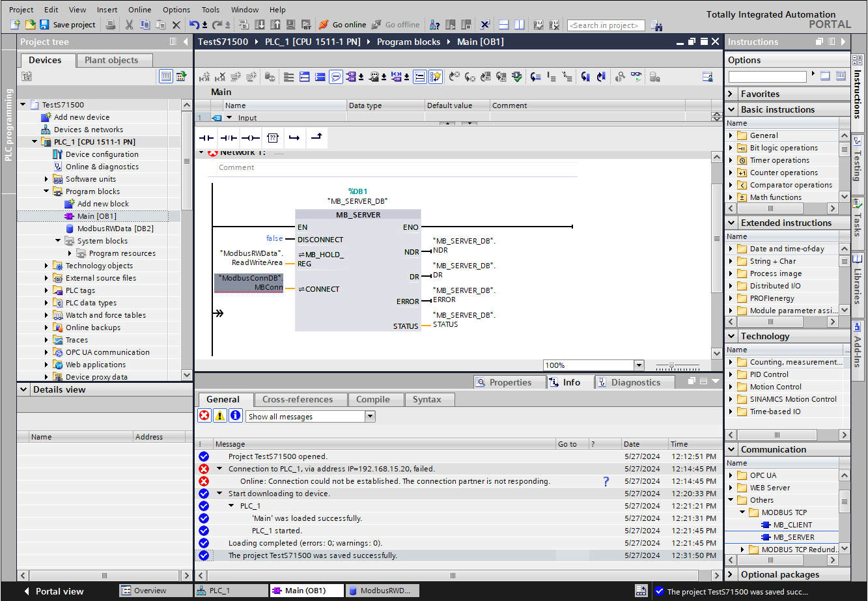Screen dimensions: 868x601
Task: Toggle warnings filter icon in Info
Action: click(x=220, y=416)
